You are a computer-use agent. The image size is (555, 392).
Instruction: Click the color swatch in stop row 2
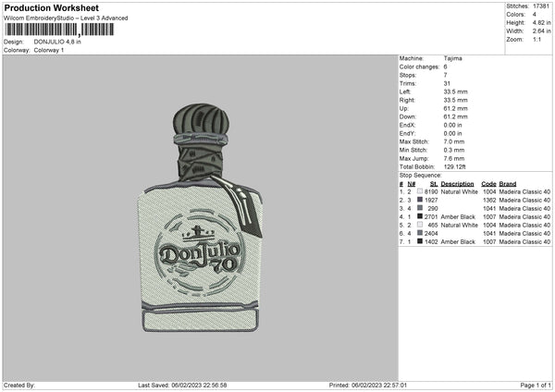tap(420, 200)
